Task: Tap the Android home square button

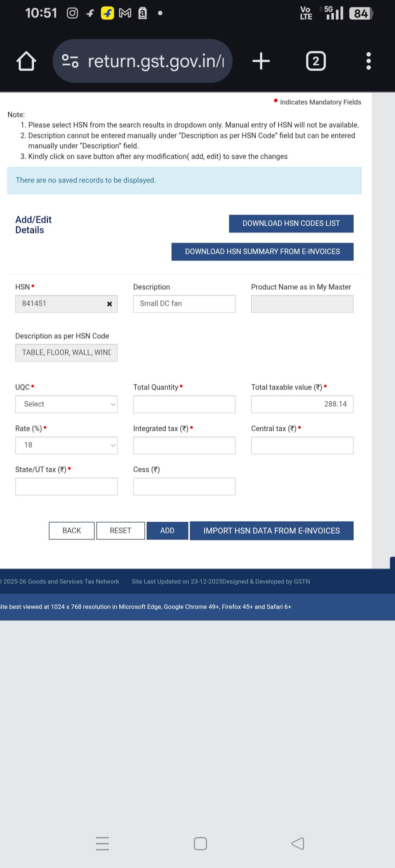Action: [x=200, y=843]
